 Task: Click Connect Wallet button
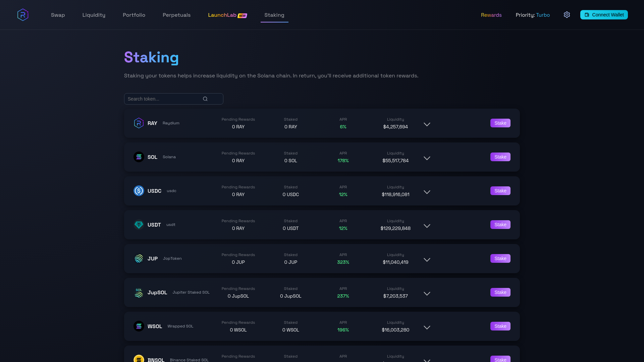point(604,15)
